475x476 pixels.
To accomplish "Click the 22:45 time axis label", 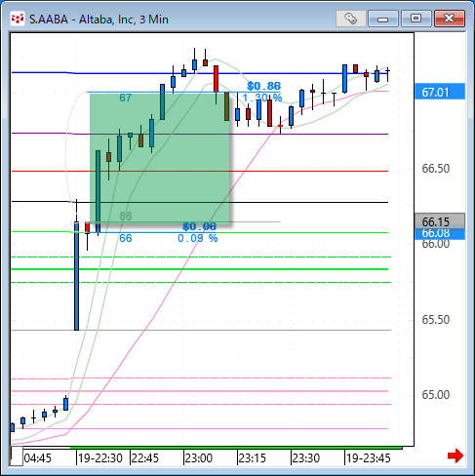I will pos(145,458).
